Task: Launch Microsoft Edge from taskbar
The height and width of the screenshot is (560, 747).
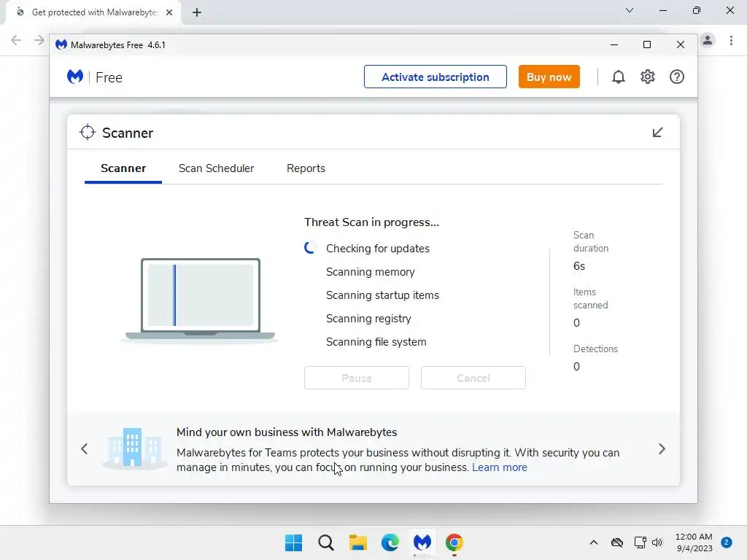Action: 390,542
